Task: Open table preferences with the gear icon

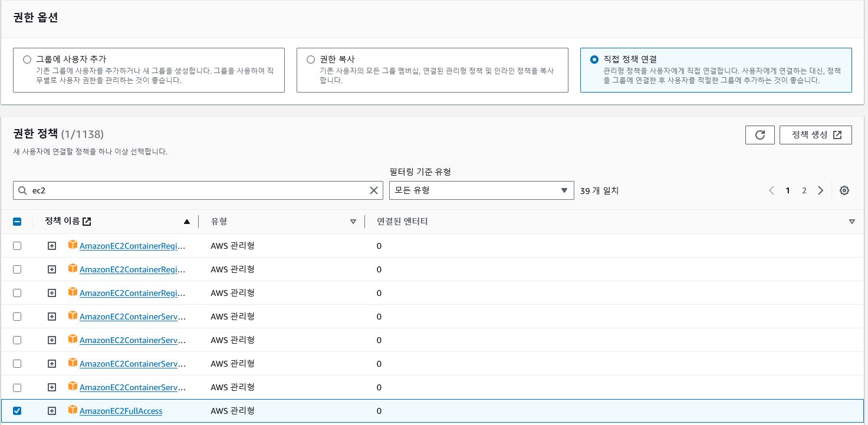Action: (x=844, y=190)
